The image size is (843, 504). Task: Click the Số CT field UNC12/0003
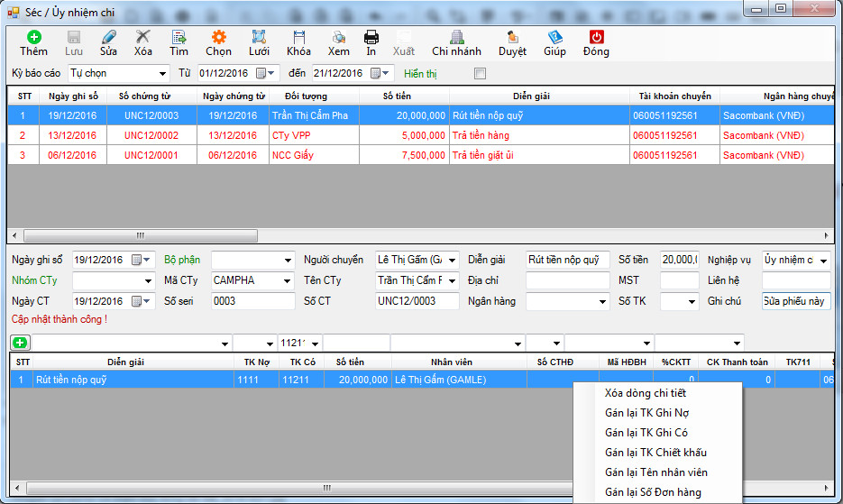coord(417,301)
